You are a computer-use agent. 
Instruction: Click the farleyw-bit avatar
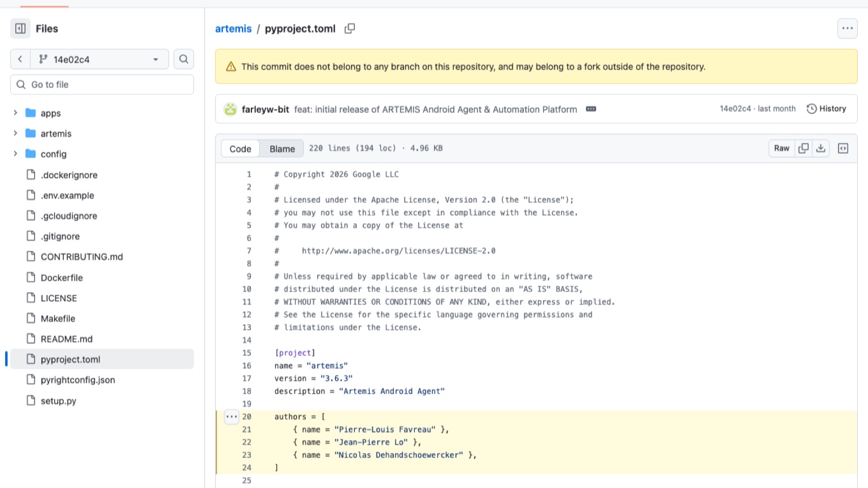point(230,109)
